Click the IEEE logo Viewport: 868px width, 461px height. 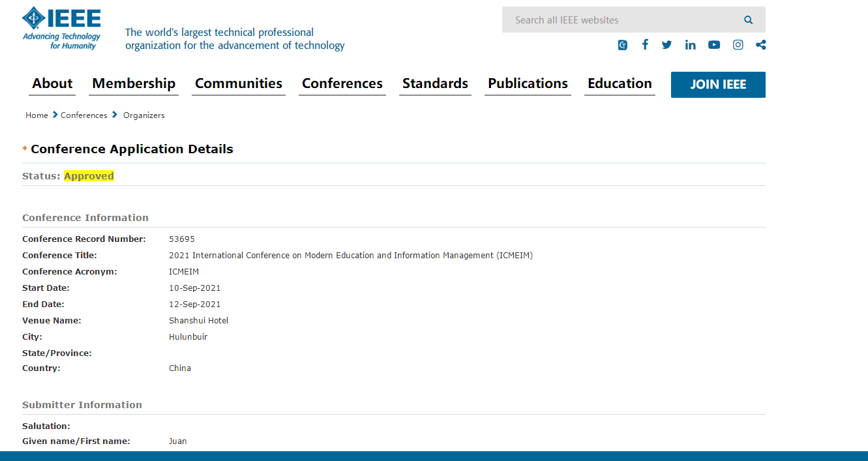pos(61,29)
